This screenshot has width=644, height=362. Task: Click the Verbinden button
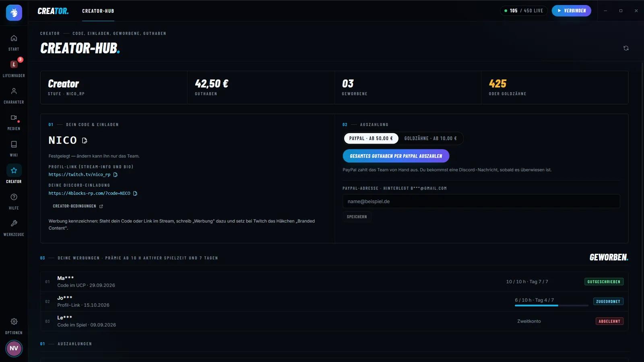click(572, 11)
